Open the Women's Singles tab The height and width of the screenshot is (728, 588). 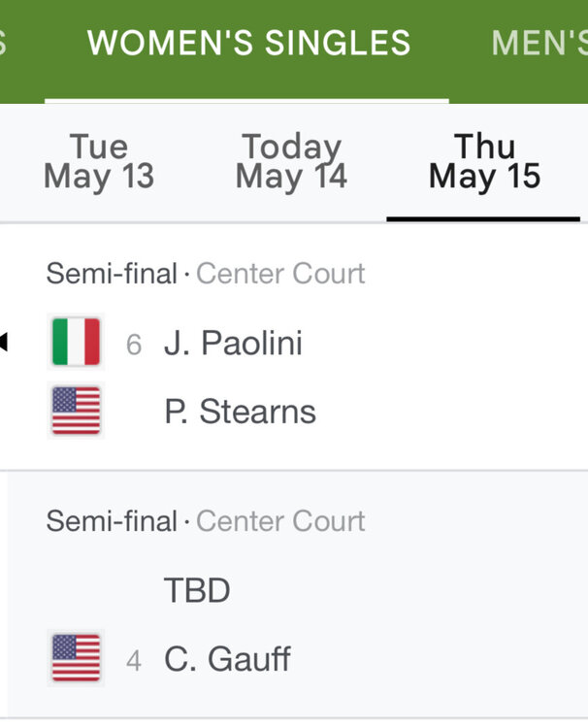click(248, 44)
